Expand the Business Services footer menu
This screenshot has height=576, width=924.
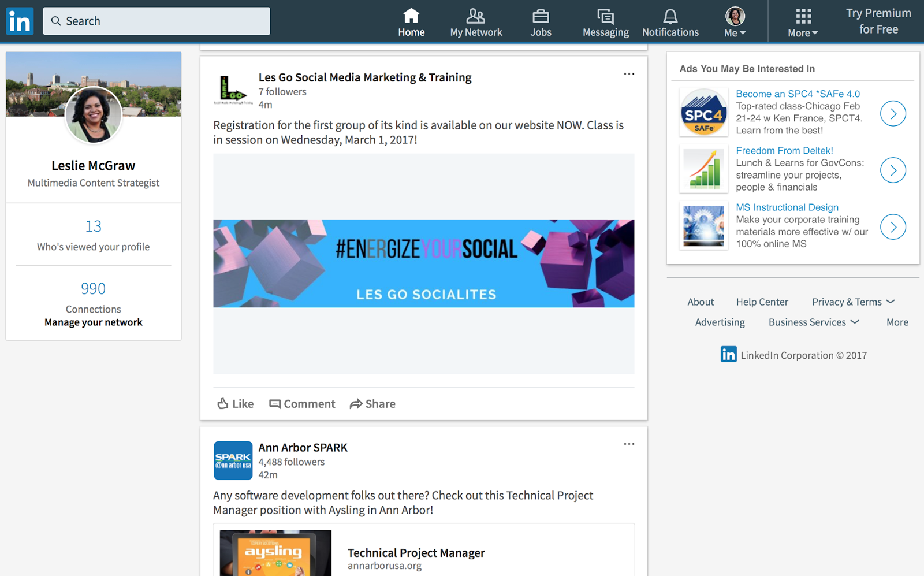tap(814, 322)
